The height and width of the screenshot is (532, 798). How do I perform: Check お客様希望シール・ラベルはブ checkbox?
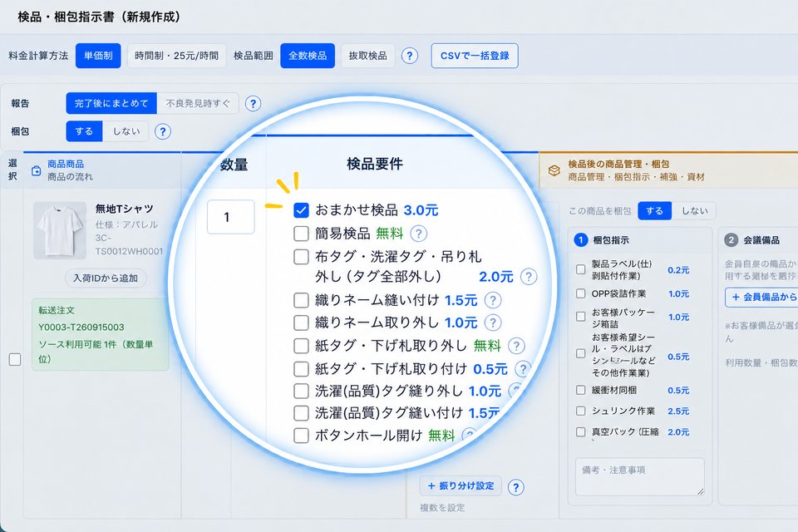pyautogui.click(x=581, y=353)
